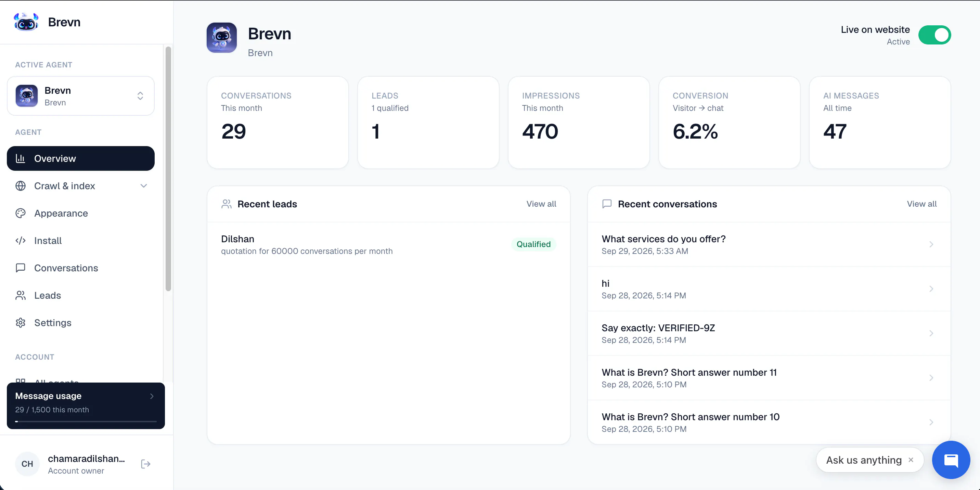
Task: Open 'Say exactly: VERIFIED-9Z' chevron
Action: pos(931,333)
